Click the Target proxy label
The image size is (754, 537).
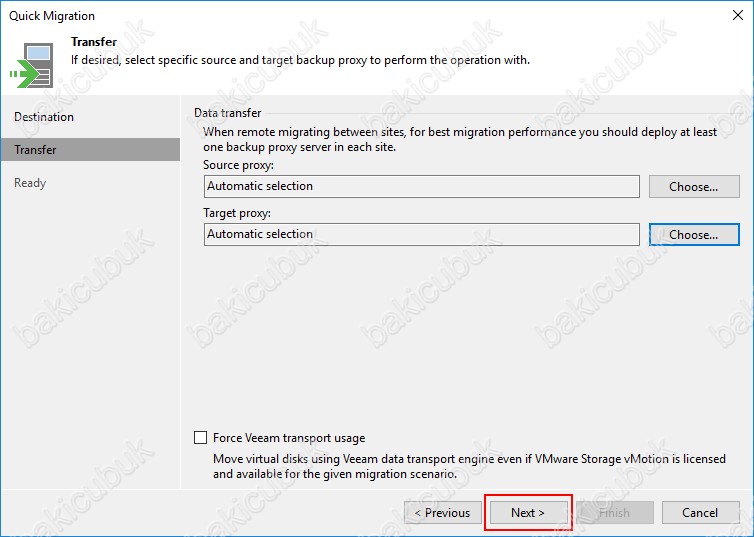(237, 213)
